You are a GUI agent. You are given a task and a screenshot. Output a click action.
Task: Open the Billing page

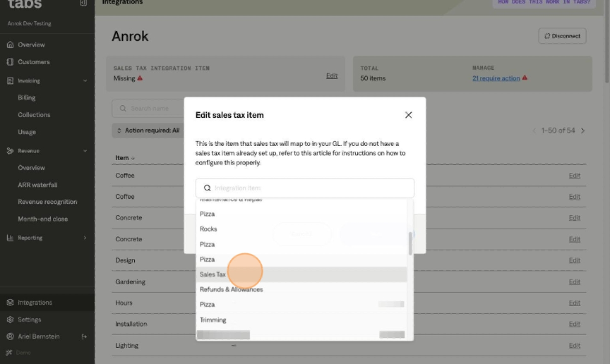coord(26,97)
